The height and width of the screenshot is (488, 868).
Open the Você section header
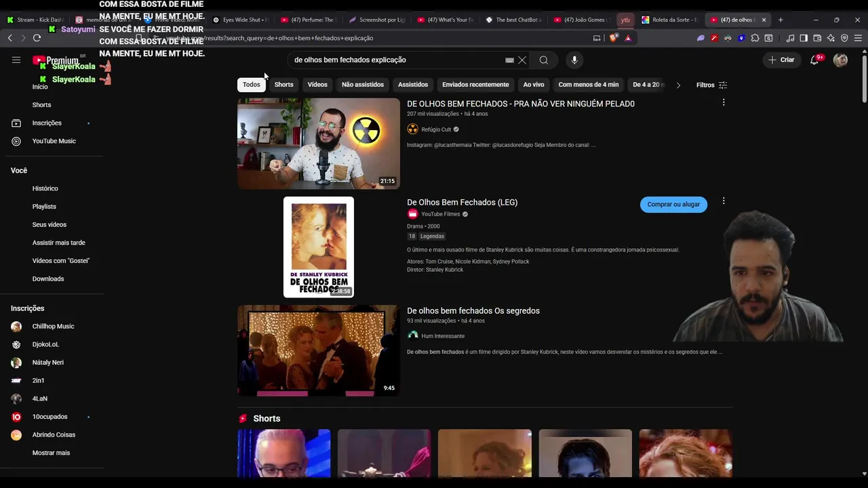19,171
